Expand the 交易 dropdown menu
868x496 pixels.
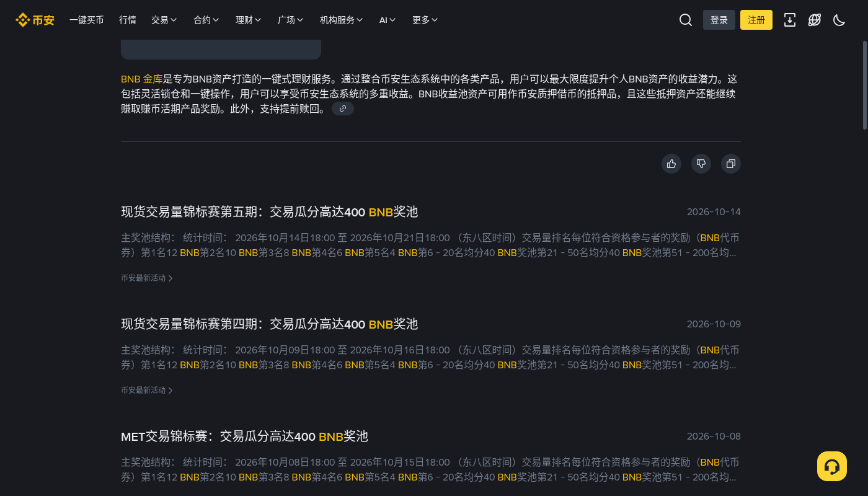click(x=164, y=20)
